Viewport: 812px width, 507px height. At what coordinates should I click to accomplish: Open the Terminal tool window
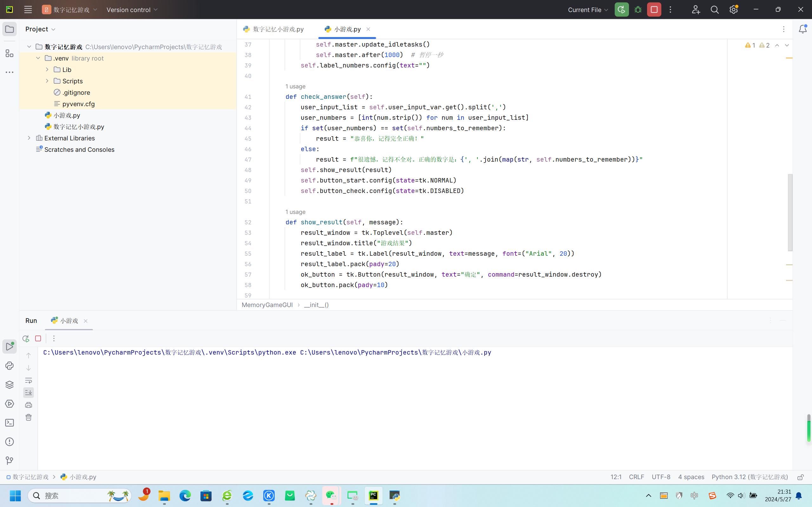[x=10, y=423]
